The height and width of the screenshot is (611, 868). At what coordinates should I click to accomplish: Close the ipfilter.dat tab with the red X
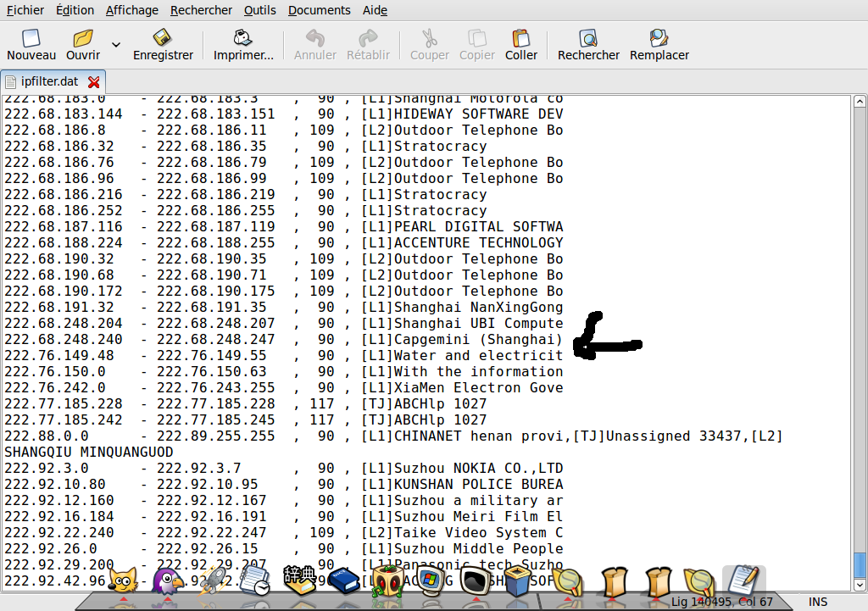[94, 82]
